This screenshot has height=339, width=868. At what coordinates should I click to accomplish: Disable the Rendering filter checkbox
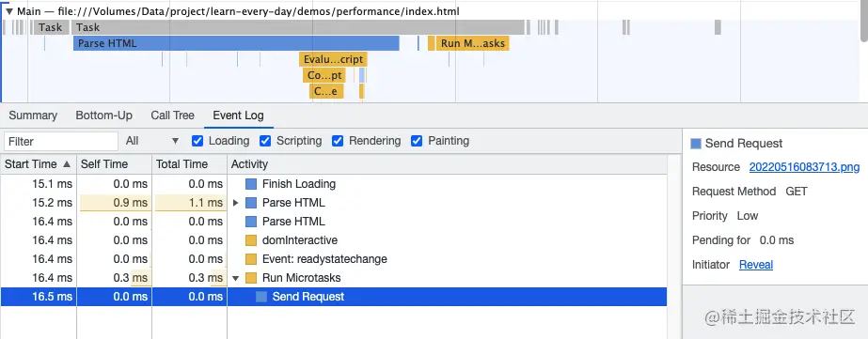coord(337,141)
